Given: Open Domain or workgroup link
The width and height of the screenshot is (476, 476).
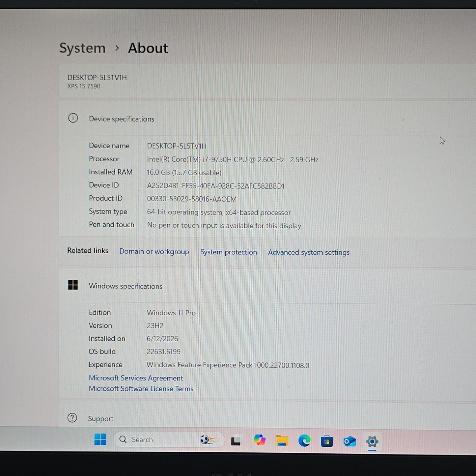Looking at the screenshot, I should click(154, 252).
